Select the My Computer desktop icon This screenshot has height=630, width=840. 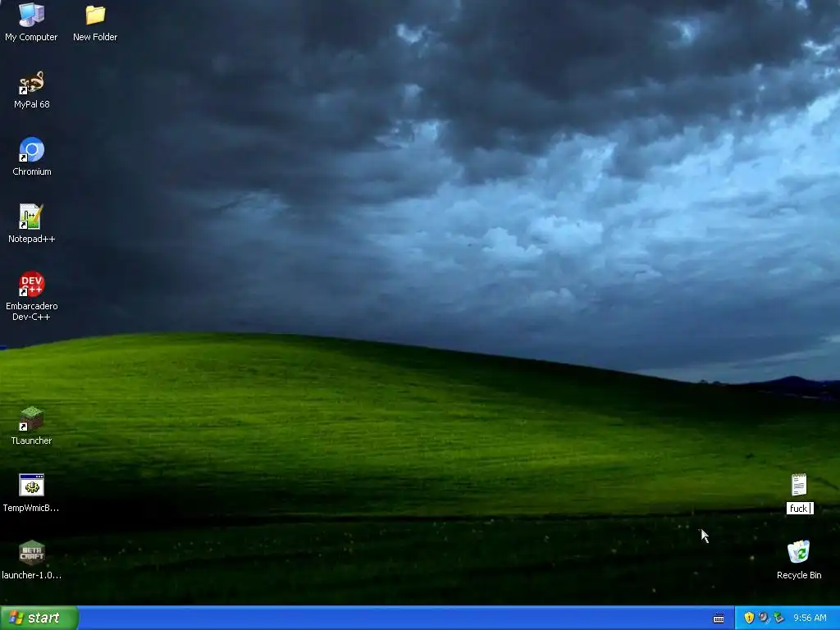tap(31, 15)
